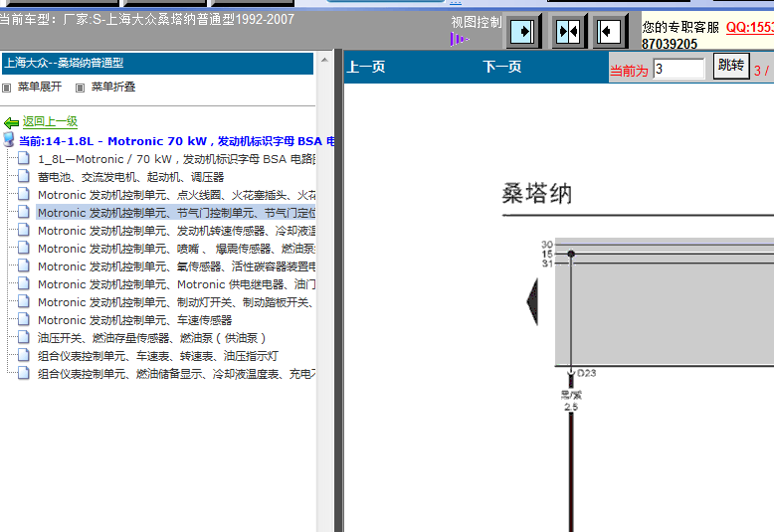The width and height of the screenshot is (774, 532).
Task: Click the 跳转 jump button
Action: [731, 66]
